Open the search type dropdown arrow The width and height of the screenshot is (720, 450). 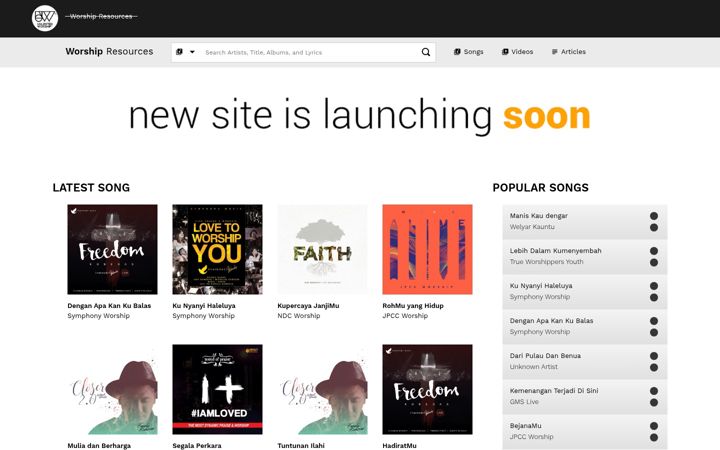[x=192, y=51]
